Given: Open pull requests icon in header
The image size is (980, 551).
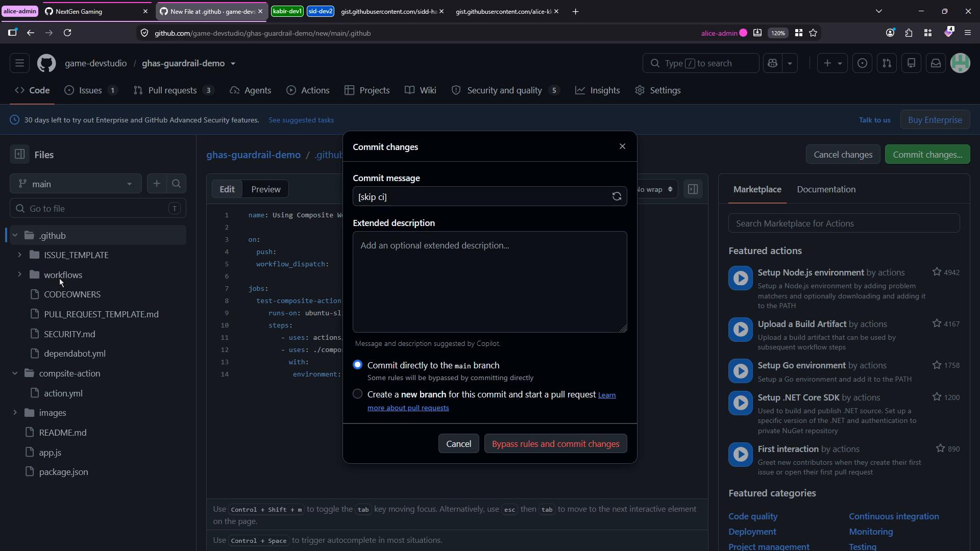Looking at the screenshot, I should coord(887,63).
